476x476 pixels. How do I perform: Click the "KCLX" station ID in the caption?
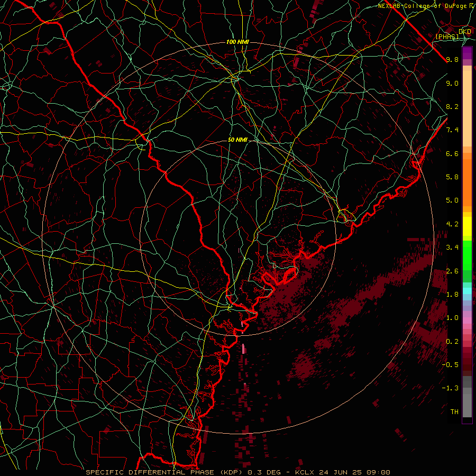pyautogui.click(x=305, y=472)
